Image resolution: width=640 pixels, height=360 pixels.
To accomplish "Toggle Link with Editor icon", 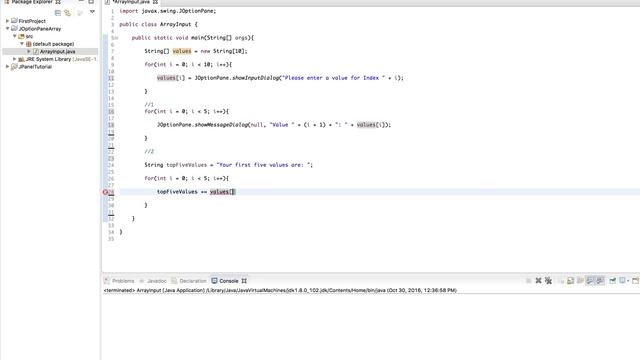I will pos(67,13).
